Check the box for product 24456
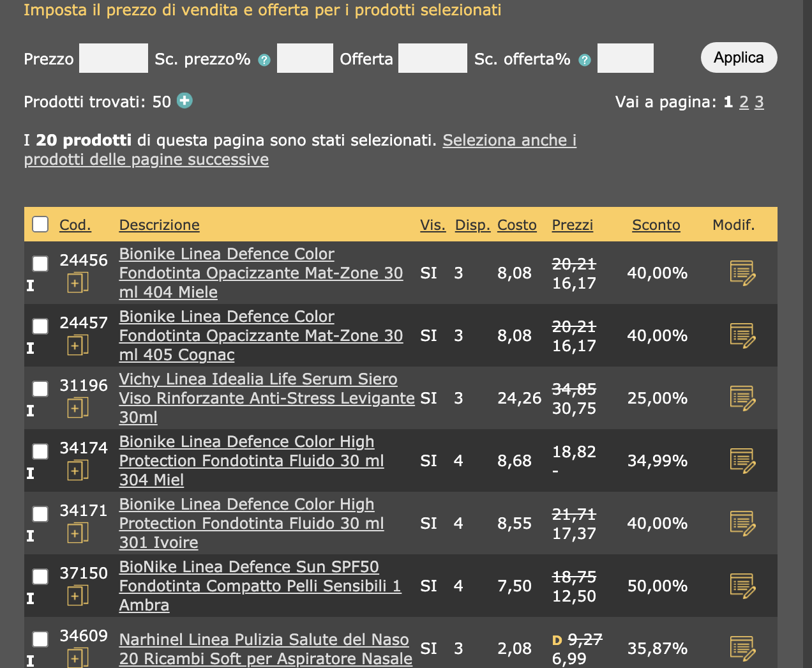This screenshot has width=812, height=668. 40,263
